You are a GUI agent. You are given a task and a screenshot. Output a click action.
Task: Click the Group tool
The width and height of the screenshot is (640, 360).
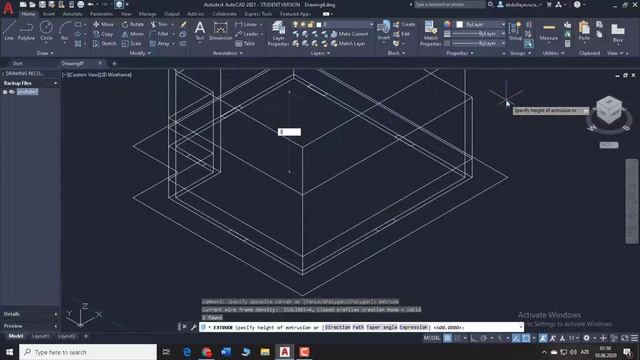click(516, 31)
